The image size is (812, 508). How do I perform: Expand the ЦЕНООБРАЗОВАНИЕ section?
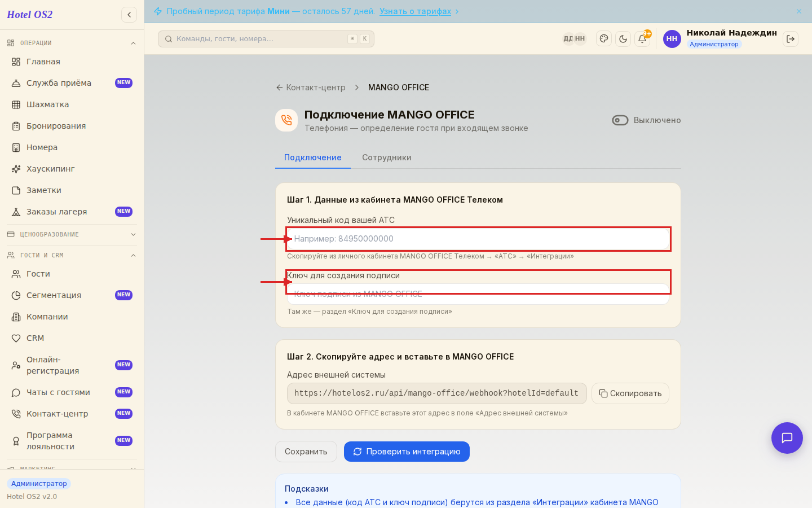133,234
